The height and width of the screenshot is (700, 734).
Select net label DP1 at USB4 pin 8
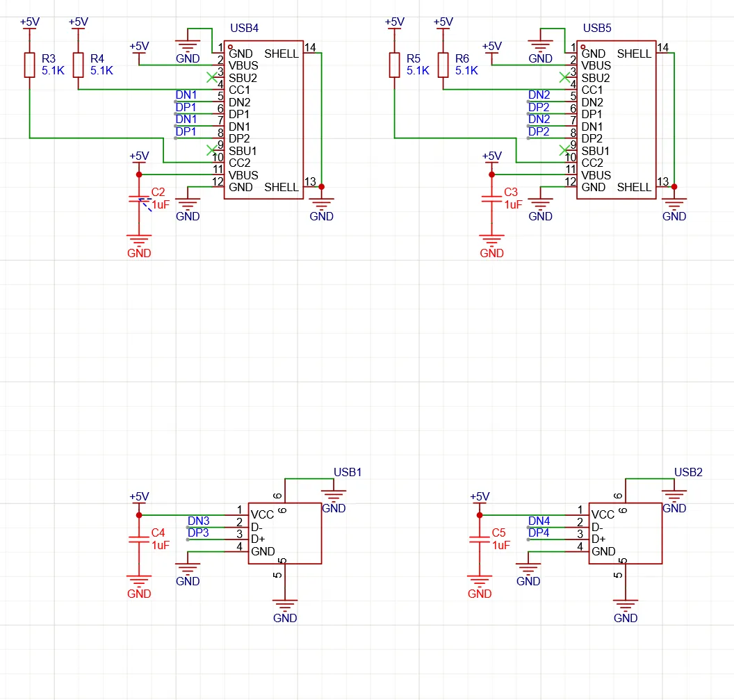[186, 131]
